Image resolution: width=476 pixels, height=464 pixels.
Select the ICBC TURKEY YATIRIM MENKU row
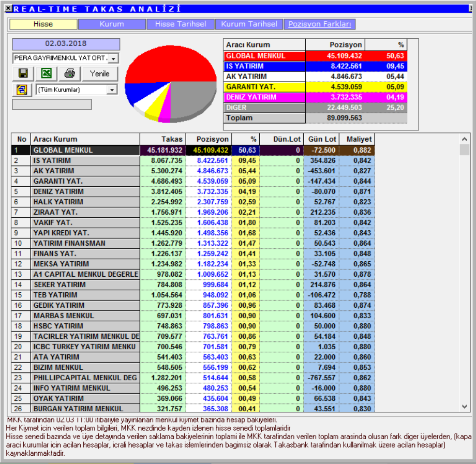pos(193,347)
